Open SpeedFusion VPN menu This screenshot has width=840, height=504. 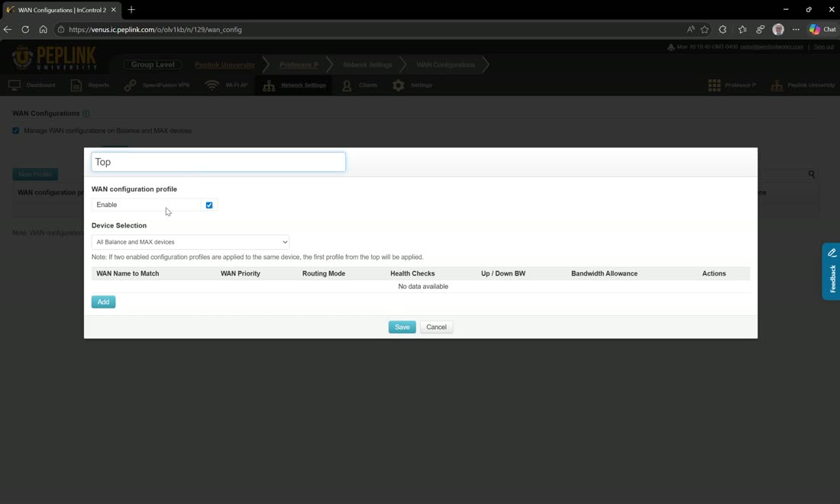[x=157, y=86]
